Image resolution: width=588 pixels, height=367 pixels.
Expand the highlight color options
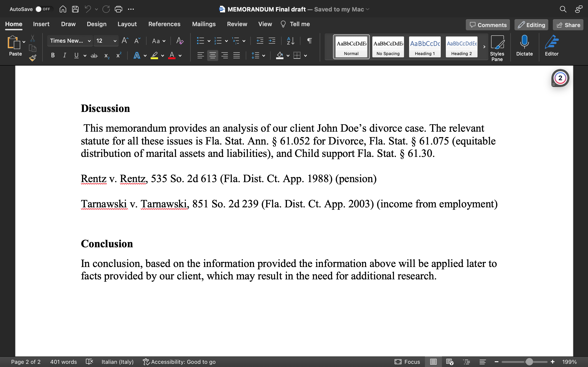coord(162,55)
